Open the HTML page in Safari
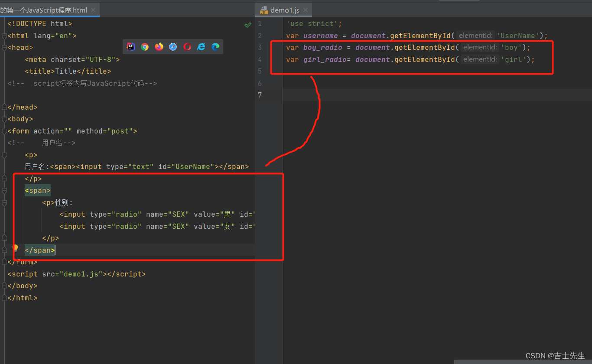592x364 pixels. click(173, 47)
